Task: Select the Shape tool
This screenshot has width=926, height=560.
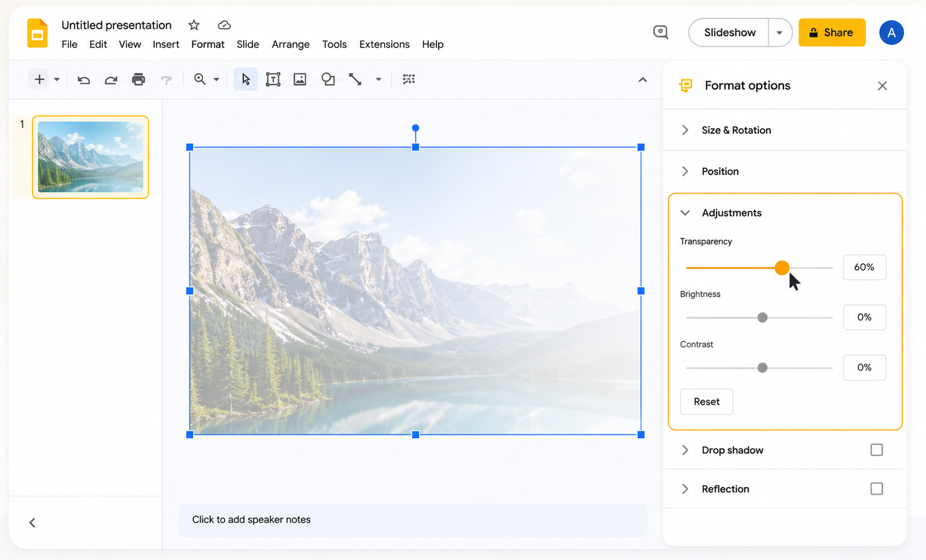Action: click(328, 79)
